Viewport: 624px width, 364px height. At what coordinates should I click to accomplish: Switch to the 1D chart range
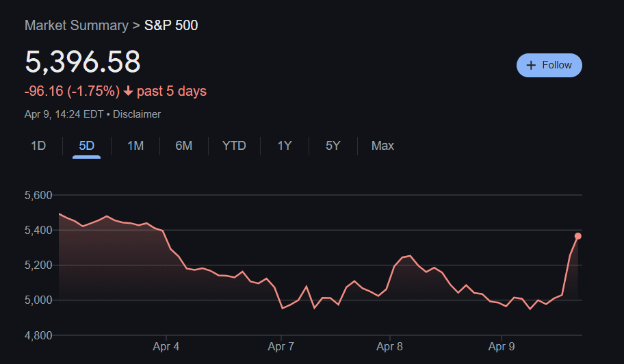tap(38, 146)
